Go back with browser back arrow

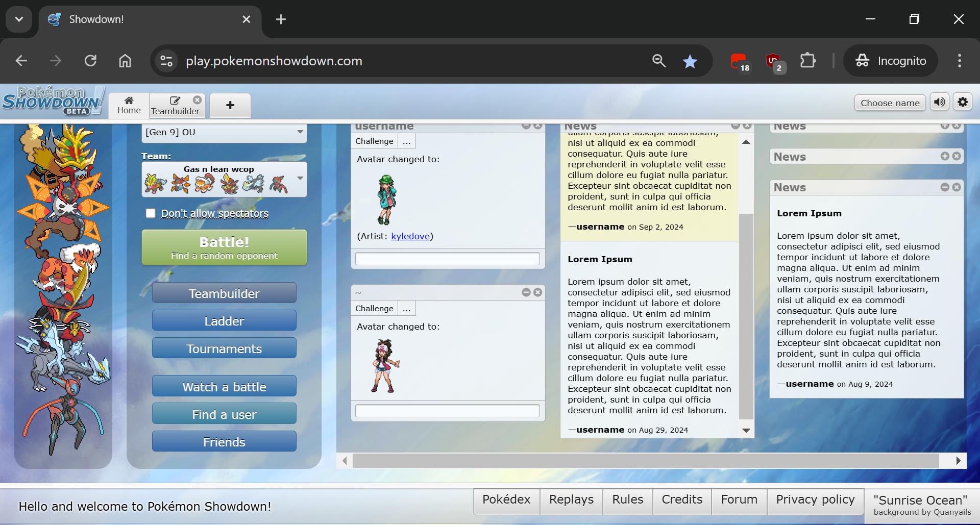click(21, 61)
